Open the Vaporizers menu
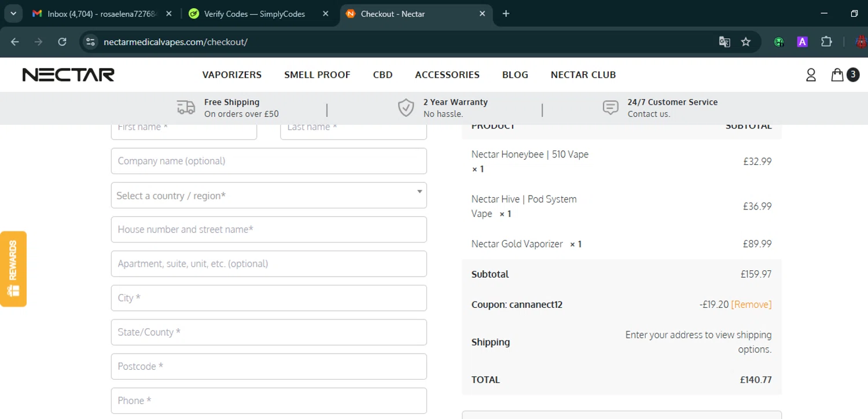Viewport: 868px width, 419px height. click(x=232, y=75)
